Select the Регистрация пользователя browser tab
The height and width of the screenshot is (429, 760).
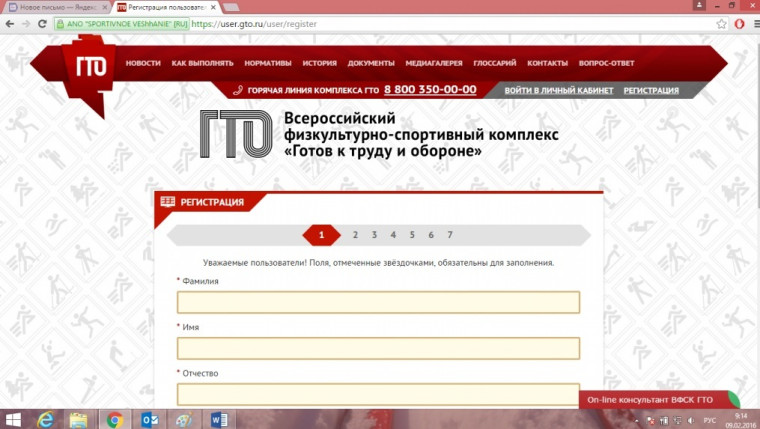166,7
